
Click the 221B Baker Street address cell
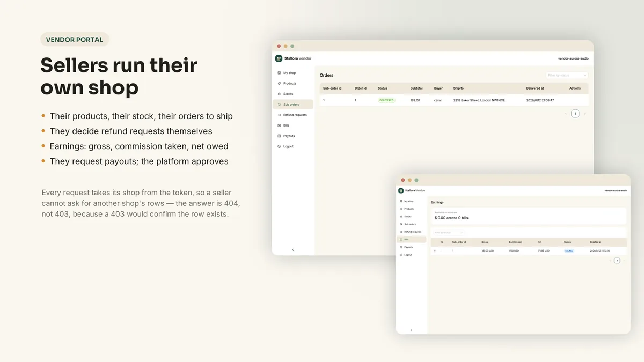click(x=479, y=100)
